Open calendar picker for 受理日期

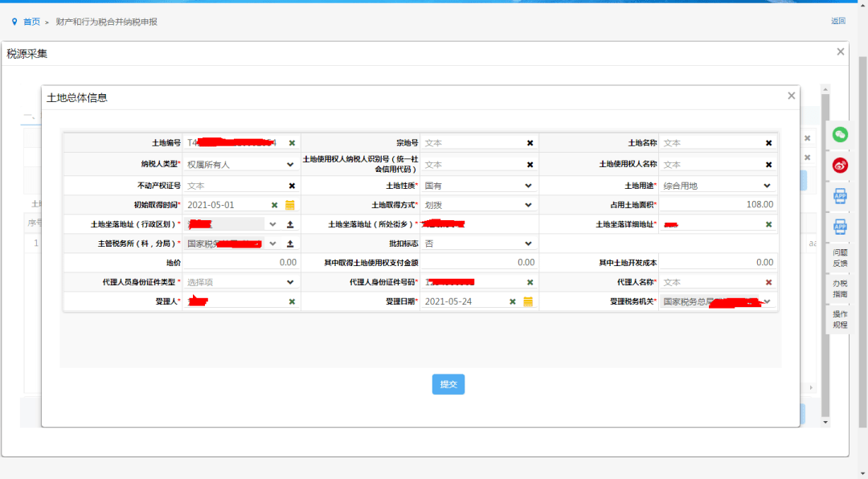[528, 301]
